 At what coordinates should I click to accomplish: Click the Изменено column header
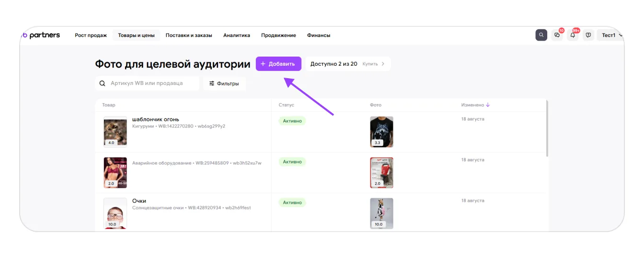click(472, 105)
